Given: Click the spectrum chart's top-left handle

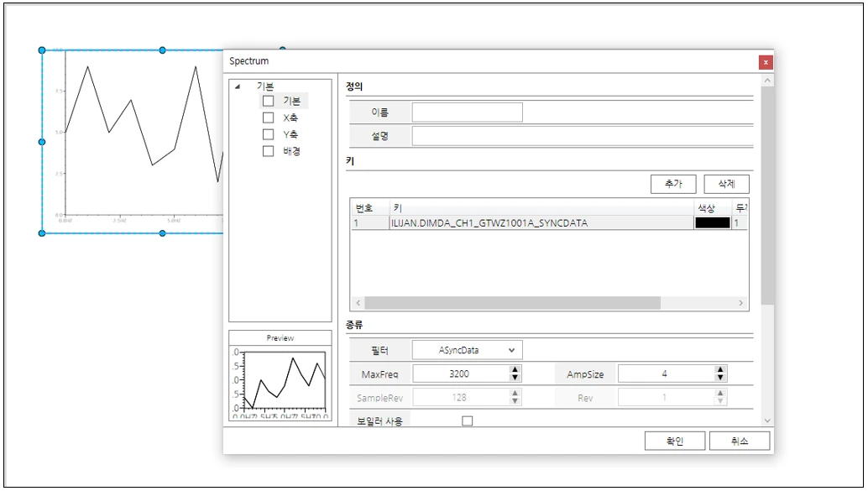Looking at the screenshot, I should coord(42,50).
